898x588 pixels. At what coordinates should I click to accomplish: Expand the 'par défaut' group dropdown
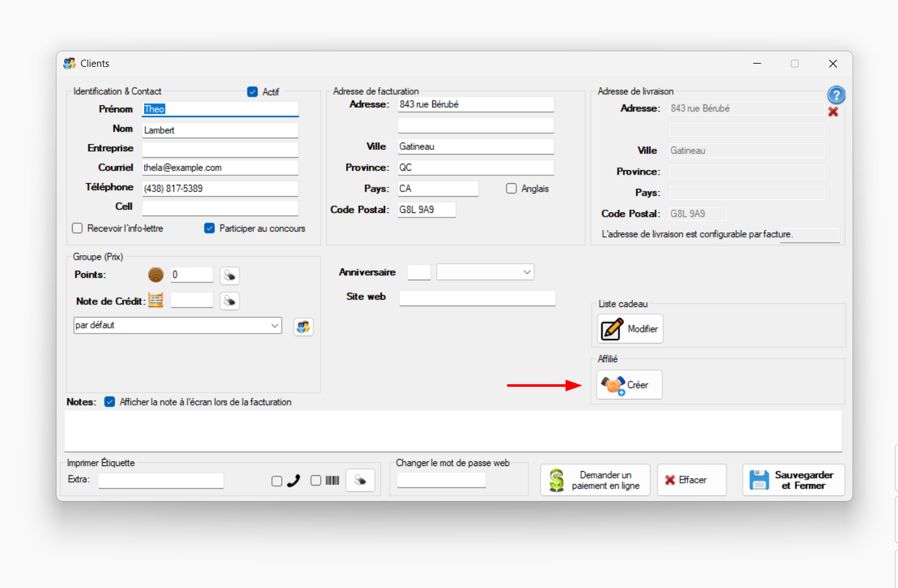tap(275, 326)
